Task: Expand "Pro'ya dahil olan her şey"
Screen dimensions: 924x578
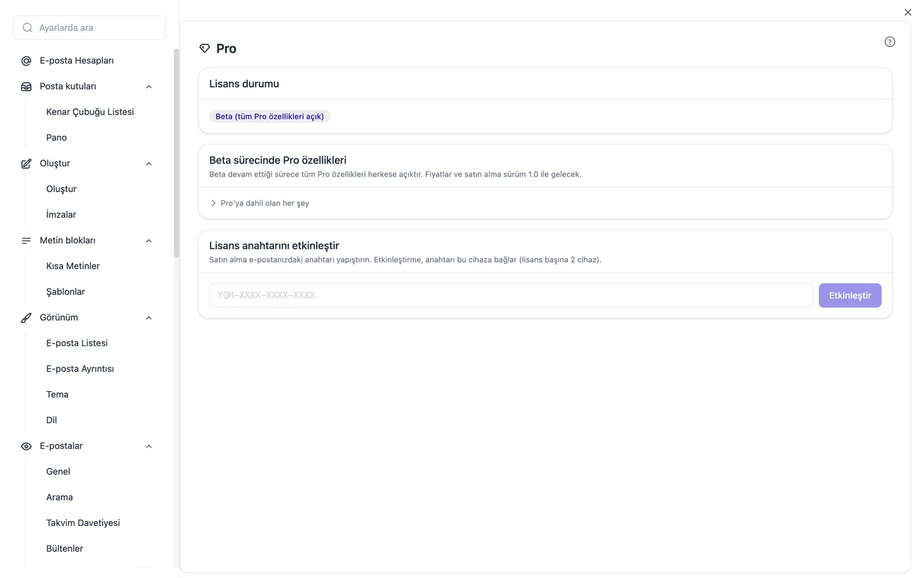Action: pos(260,203)
